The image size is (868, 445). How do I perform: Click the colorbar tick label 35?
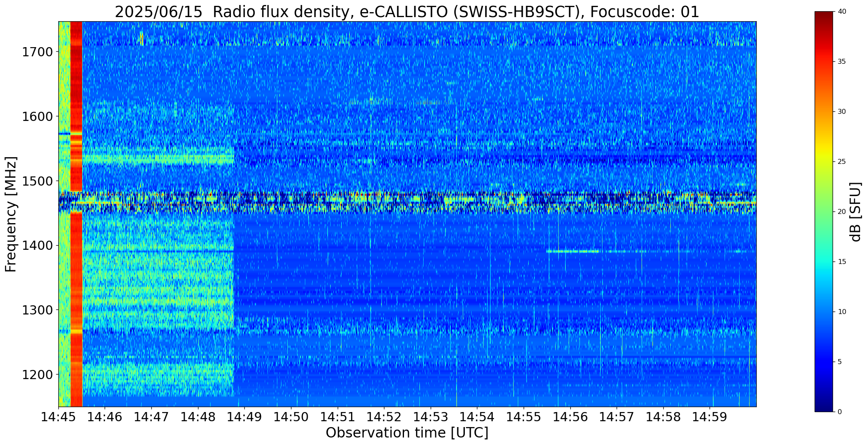tap(841, 62)
